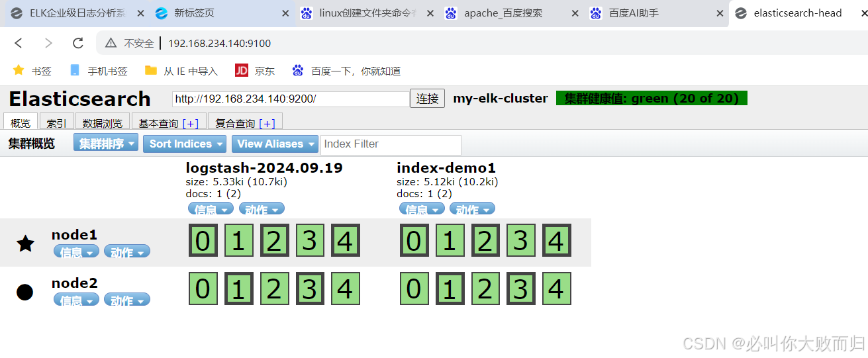
Task: Open 信息 dropdown under logstash-2024.09.19
Action: [211, 209]
